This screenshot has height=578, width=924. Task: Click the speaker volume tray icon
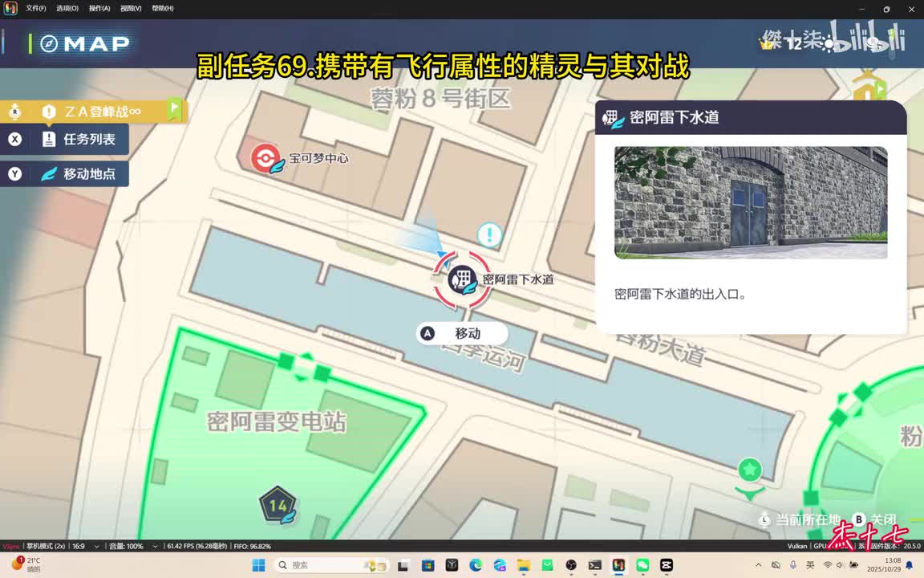841,565
